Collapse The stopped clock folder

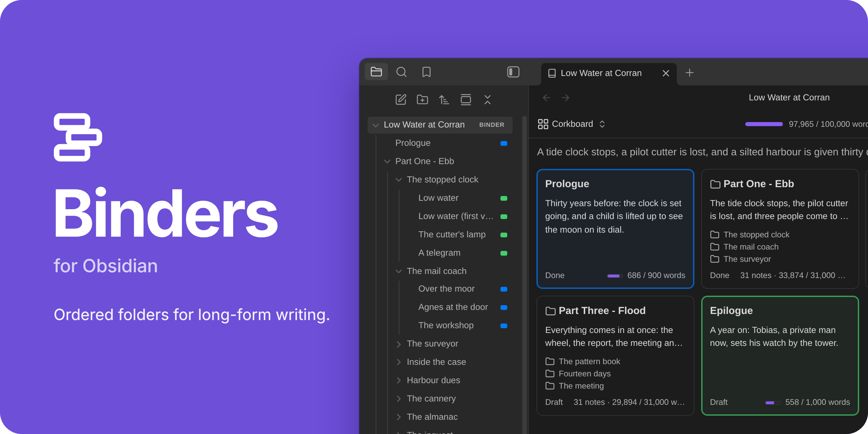pyautogui.click(x=399, y=180)
